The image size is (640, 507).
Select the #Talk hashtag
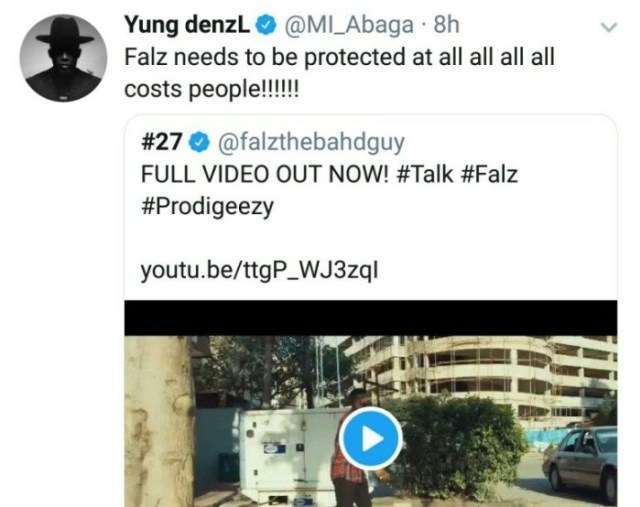(430, 172)
